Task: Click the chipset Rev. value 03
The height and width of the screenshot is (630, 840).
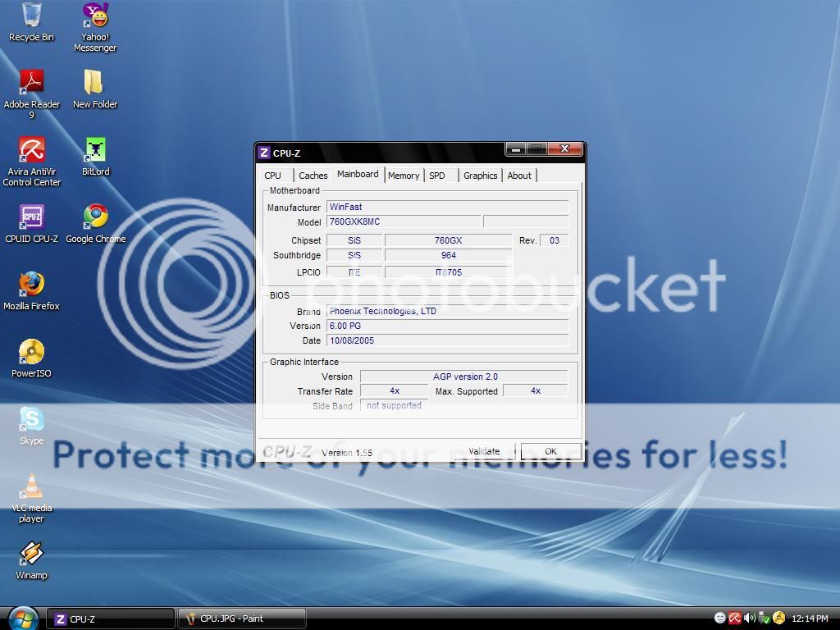Action: pos(554,240)
